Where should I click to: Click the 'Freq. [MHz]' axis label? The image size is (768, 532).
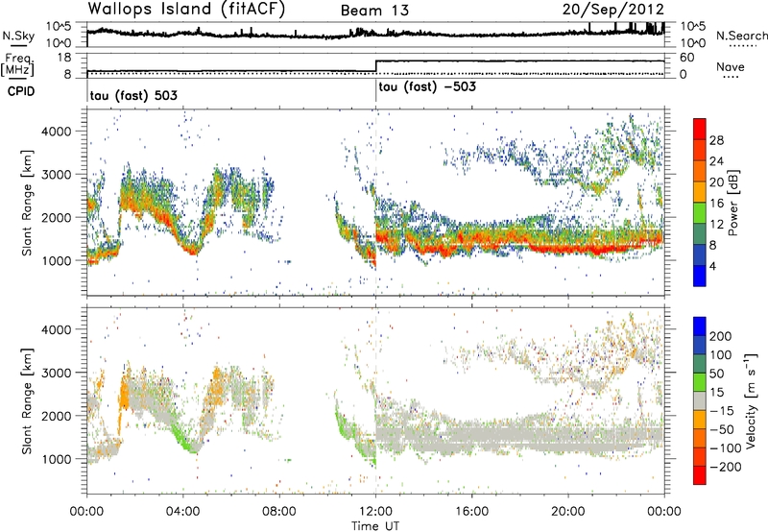point(18,64)
